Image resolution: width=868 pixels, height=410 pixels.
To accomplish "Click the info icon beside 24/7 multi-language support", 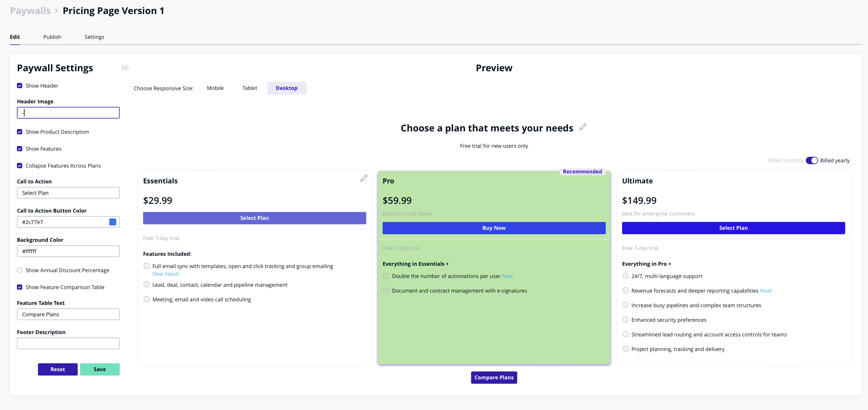I will click(x=626, y=276).
